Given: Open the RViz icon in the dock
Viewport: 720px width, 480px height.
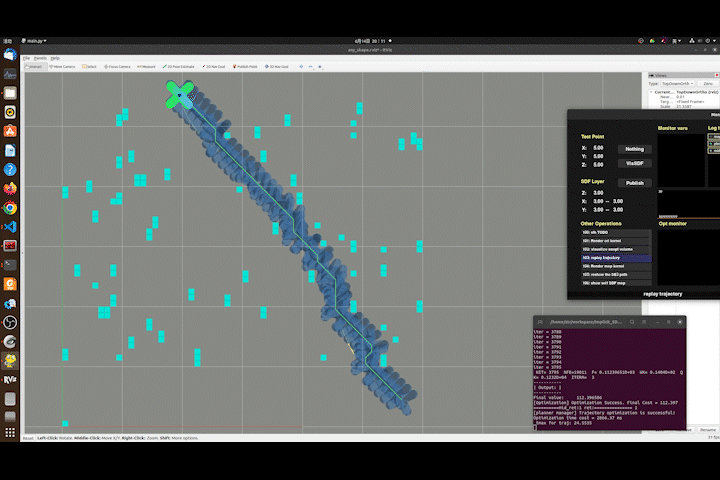Looking at the screenshot, I should [x=10, y=379].
